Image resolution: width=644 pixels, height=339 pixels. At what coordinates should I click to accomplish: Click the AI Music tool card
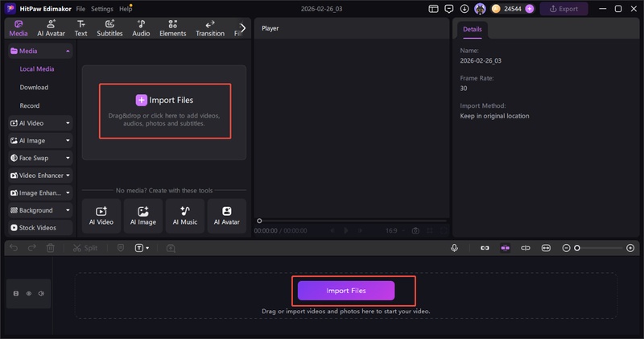tap(185, 216)
